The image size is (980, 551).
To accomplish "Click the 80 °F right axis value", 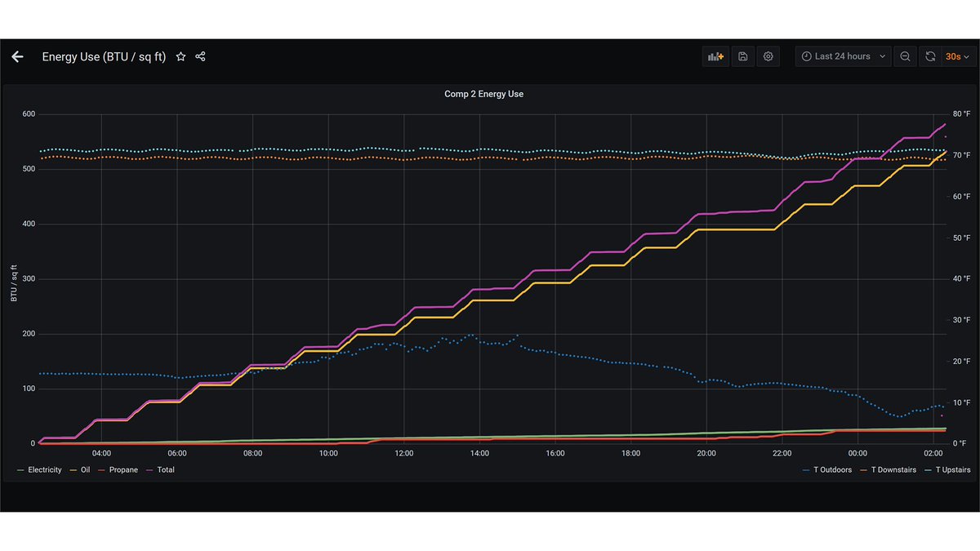I will [961, 113].
